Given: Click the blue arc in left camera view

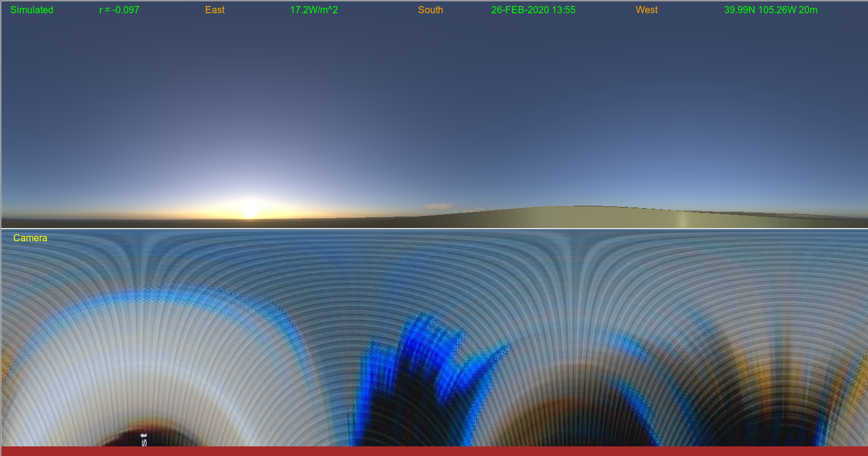Looking at the screenshot, I should [x=150, y=295].
